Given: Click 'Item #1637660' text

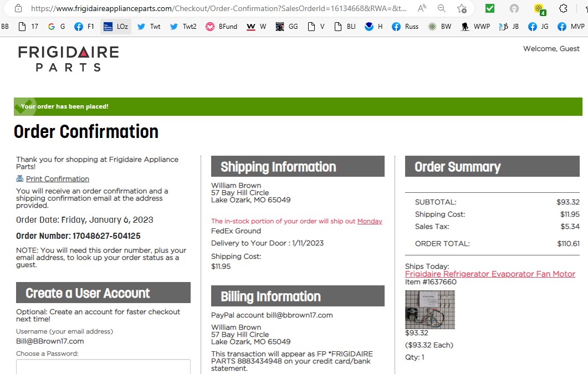Looking at the screenshot, I should (431, 282).
